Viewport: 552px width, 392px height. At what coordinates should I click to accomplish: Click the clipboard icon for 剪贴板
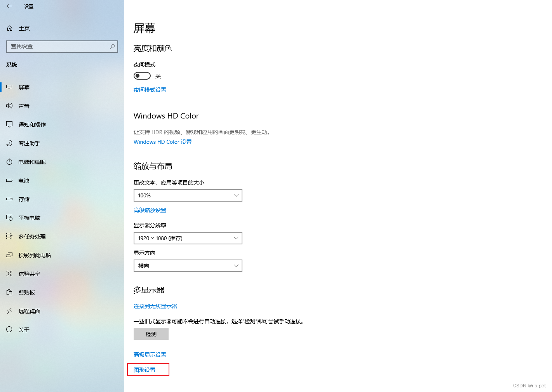point(9,292)
